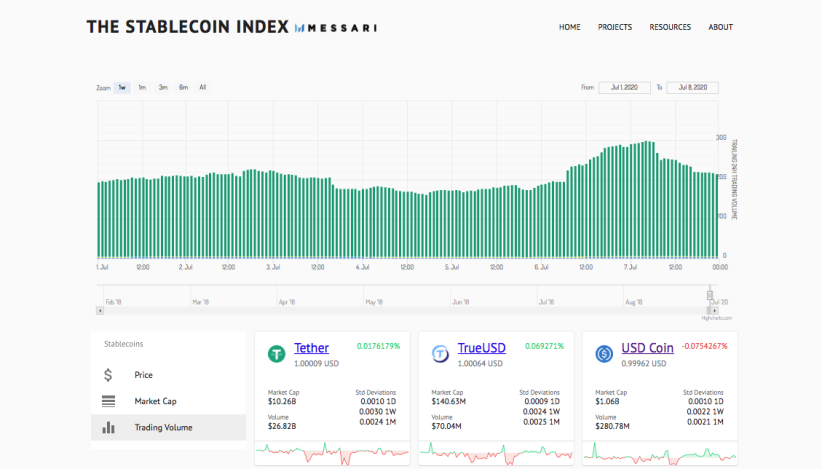822x469 pixels.
Task: Set chart zoom to 6m
Action: point(183,88)
